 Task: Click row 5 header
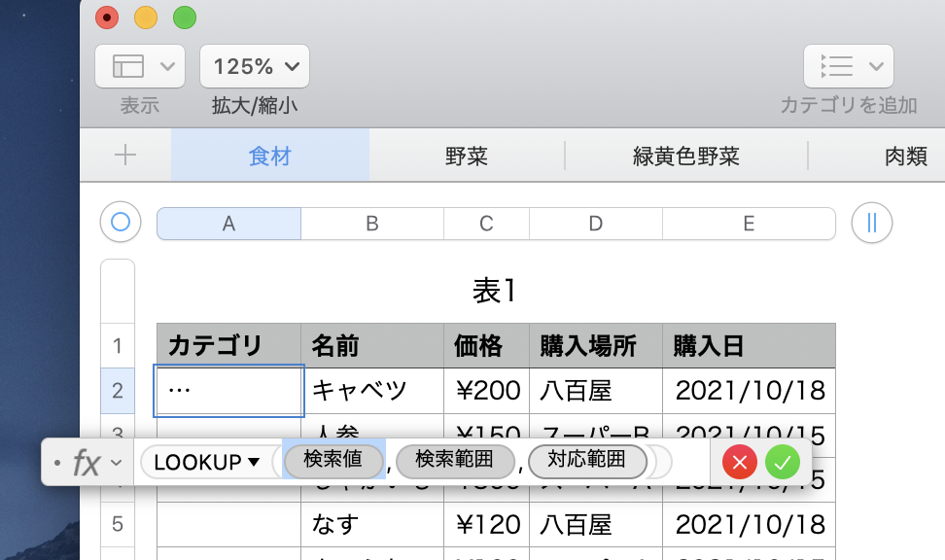point(118,525)
